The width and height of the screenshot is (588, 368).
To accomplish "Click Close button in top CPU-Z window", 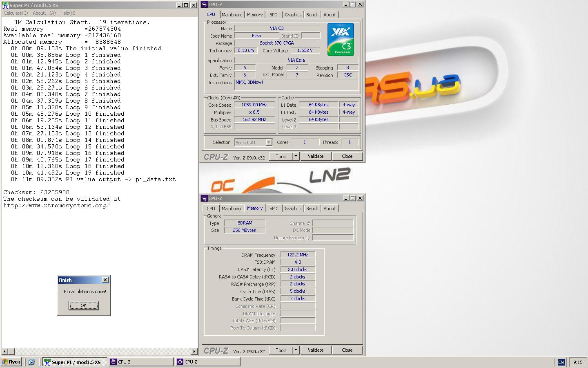I will [347, 156].
